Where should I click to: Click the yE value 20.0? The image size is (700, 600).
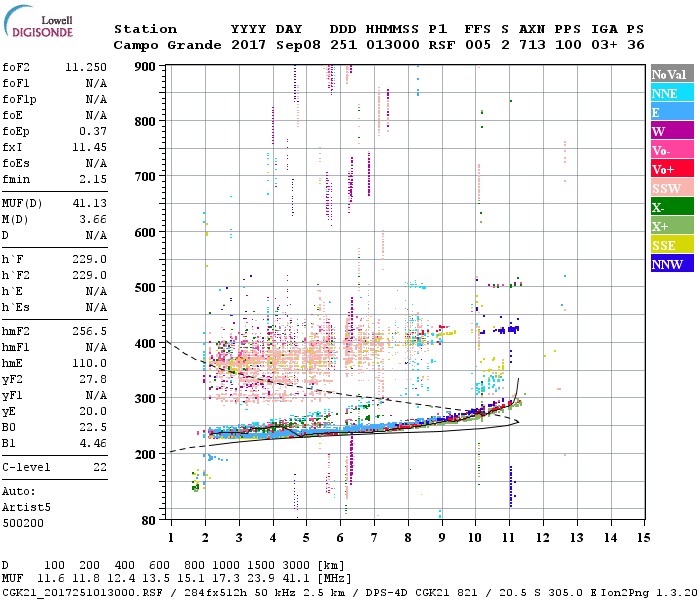93,411
